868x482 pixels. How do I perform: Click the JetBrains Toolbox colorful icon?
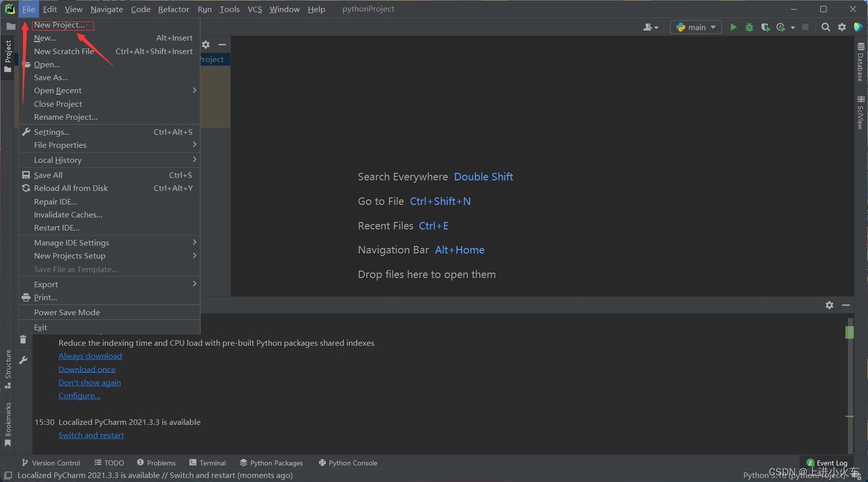pyautogui.click(x=858, y=27)
